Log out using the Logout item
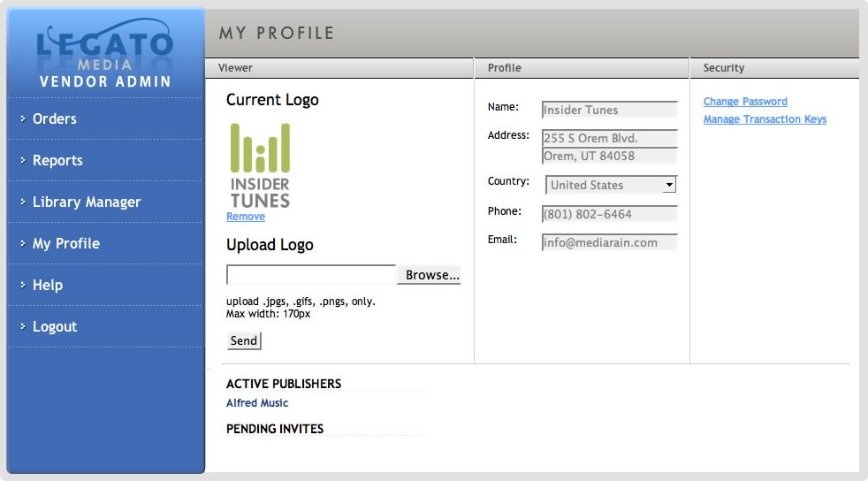868x481 pixels. [x=55, y=326]
